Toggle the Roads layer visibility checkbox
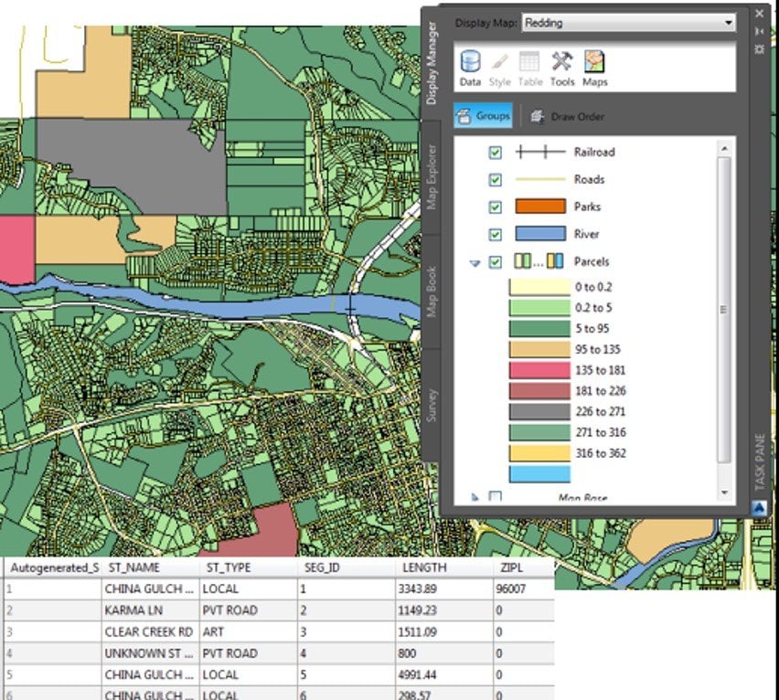The width and height of the screenshot is (779, 700). point(496,180)
